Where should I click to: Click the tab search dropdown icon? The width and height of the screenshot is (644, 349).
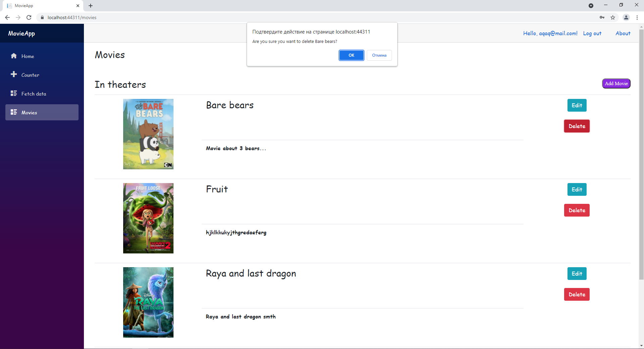click(x=591, y=6)
